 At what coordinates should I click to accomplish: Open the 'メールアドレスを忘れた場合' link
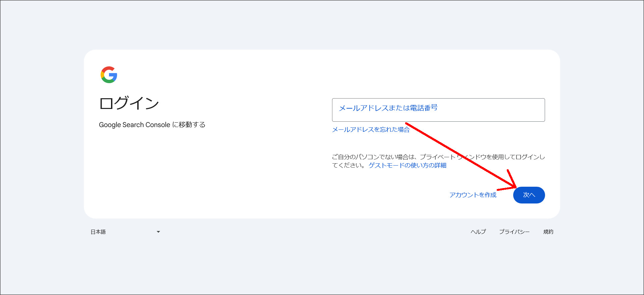coord(371,129)
